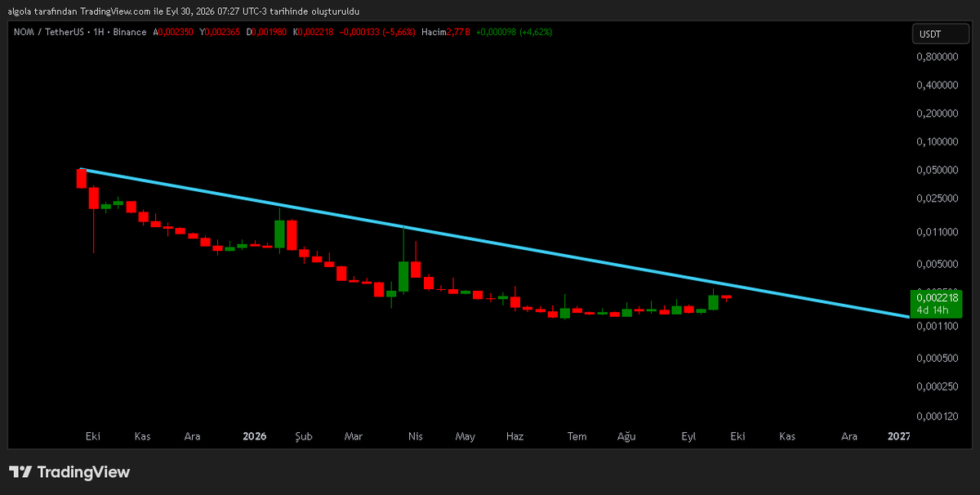Click the 2027 year label on time axis
Screen dimensions: 980x495
pos(899,436)
